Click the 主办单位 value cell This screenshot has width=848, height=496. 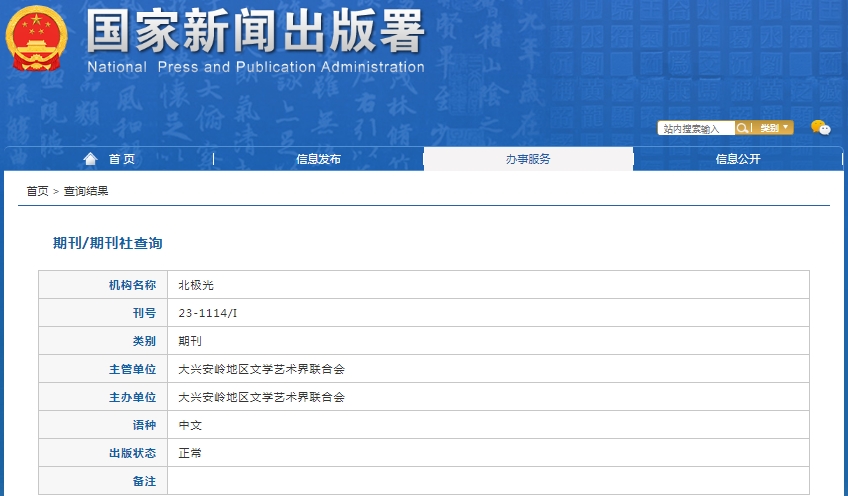click(x=261, y=397)
